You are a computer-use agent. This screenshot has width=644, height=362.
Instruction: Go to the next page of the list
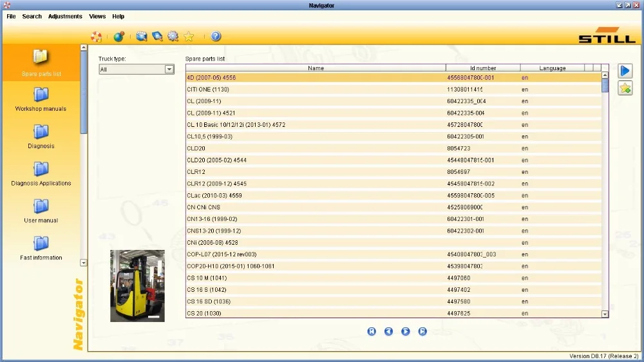[405, 331]
